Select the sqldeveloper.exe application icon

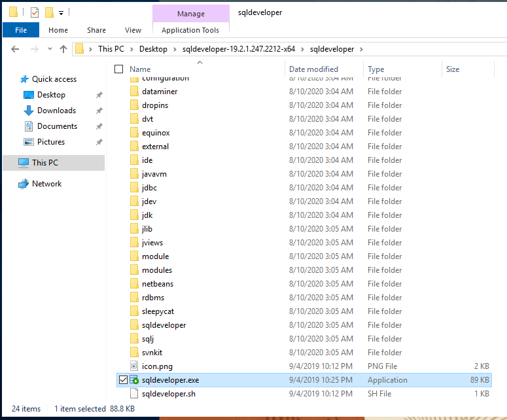click(134, 380)
